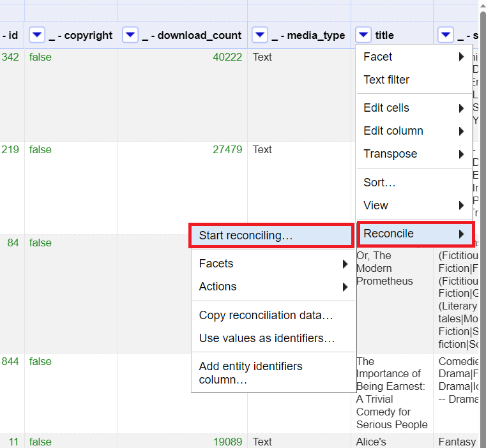
Task: Open the download_count column dropdown arrow
Action: 130,35
